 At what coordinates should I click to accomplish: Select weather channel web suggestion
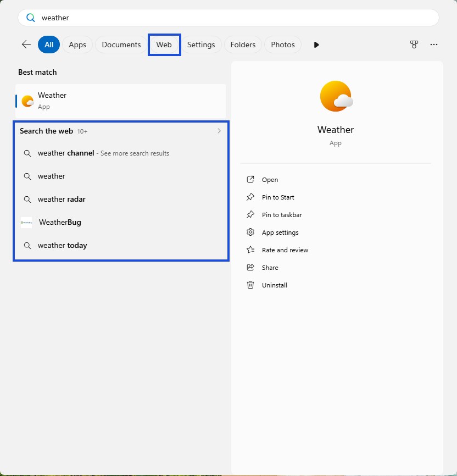(x=121, y=153)
